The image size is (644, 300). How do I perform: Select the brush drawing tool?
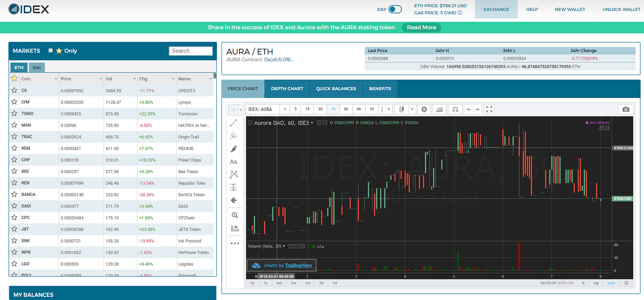pyautogui.click(x=233, y=149)
